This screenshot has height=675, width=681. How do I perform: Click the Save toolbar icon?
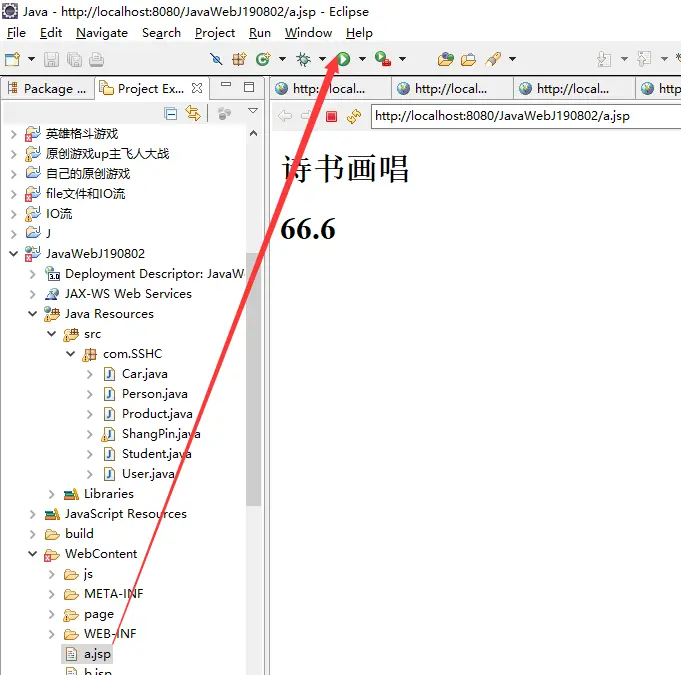pyautogui.click(x=51, y=59)
